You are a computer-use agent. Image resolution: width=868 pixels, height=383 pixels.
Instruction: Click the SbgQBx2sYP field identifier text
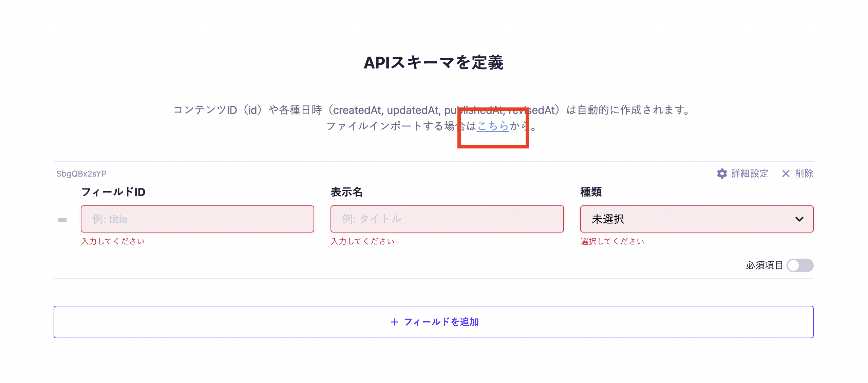[81, 174]
